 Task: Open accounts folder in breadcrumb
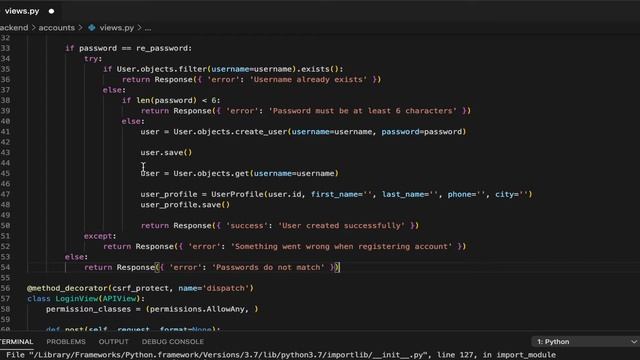click(56, 28)
